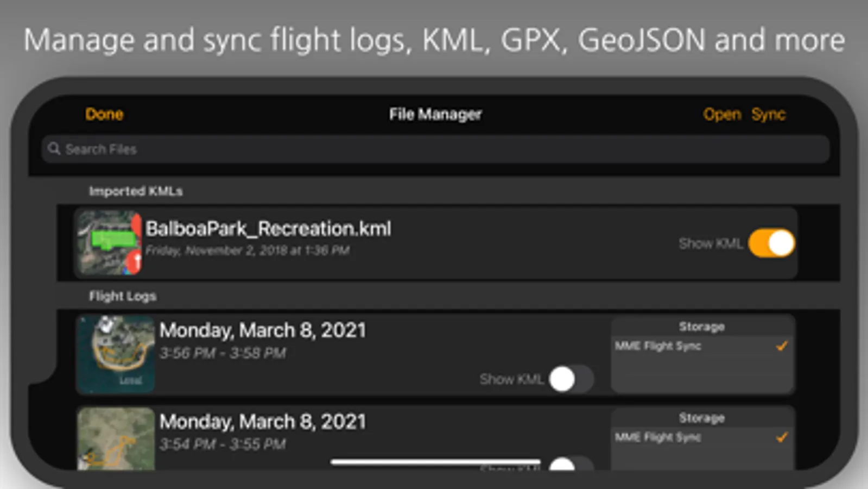The height and width of the screenshot is (489, 868).
Task: Open the BalboaPark_Recreation.kml map thumbnail
Action: (109, 243)
